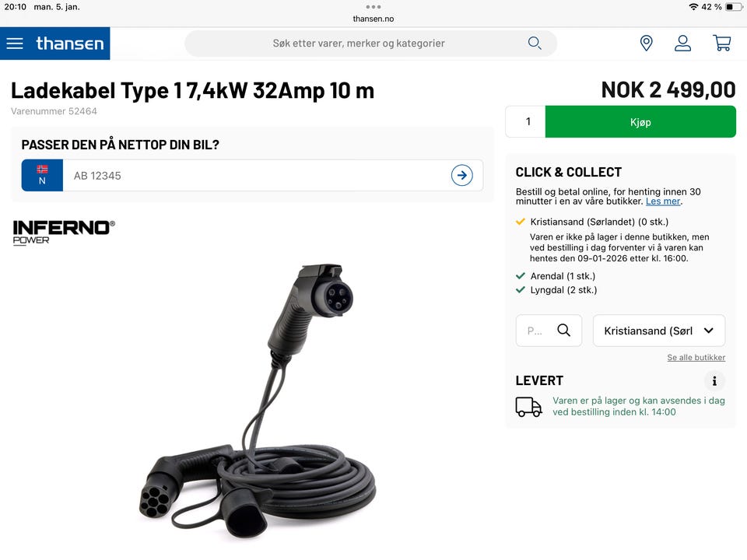Click the thansen logo
Screen dimensions: 747x560
(x=70, y=44)
